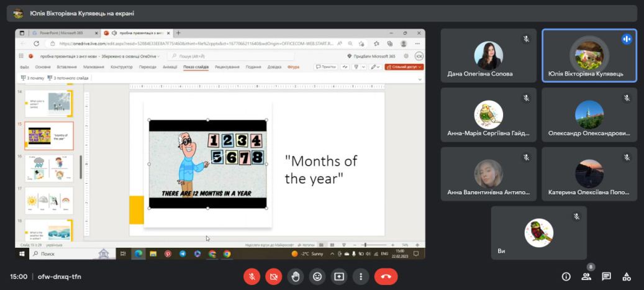The height and width of the screenshot is (290, 644).
Task: Leave the call with red hang-up button
Action: [386, 277]
